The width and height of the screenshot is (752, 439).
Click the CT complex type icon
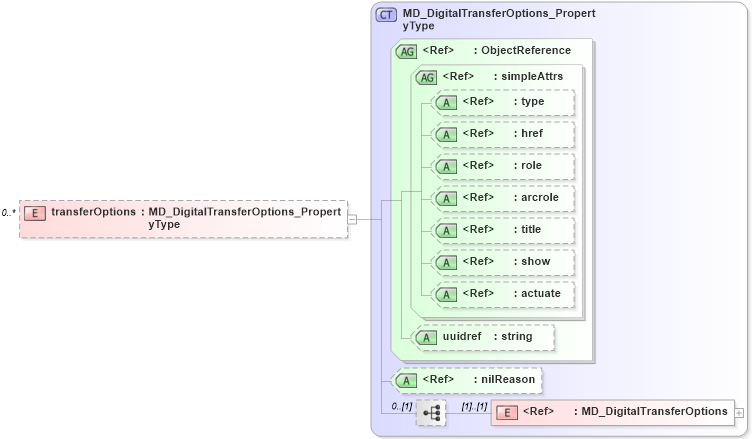tap(386, 15)
